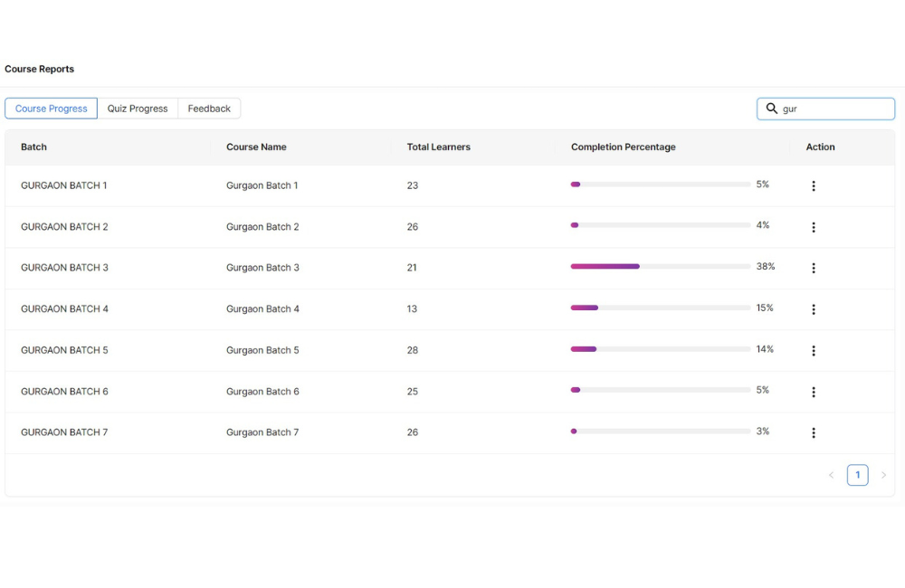The image size is (905, 588).
Task: Click the Course Name column header
Action: pyautogui.click(x=256, y=147)
